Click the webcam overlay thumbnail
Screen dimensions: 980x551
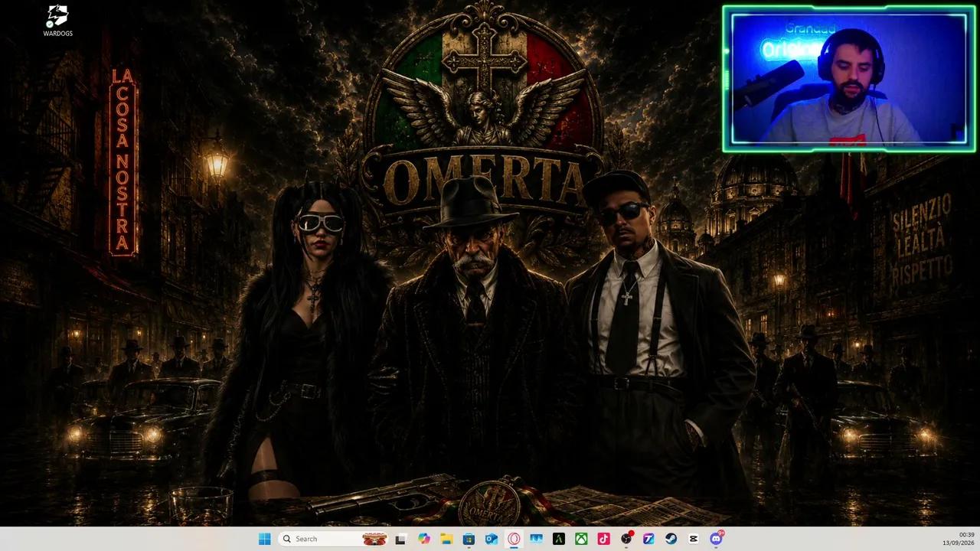click(849, 79)
